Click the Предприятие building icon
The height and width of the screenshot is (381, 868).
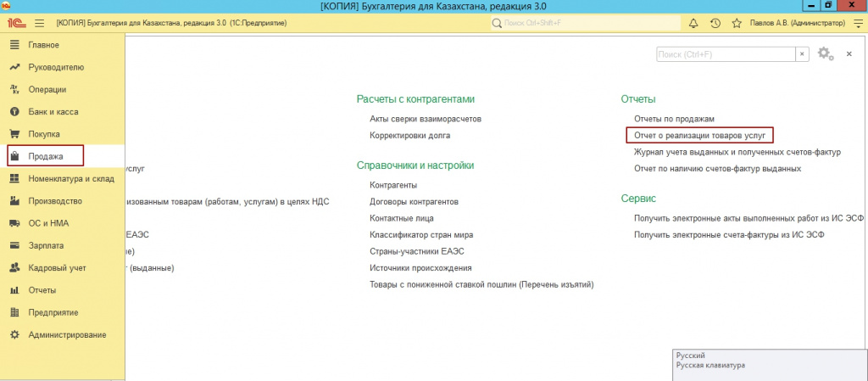pyautogui.click(x=15, y=312)
